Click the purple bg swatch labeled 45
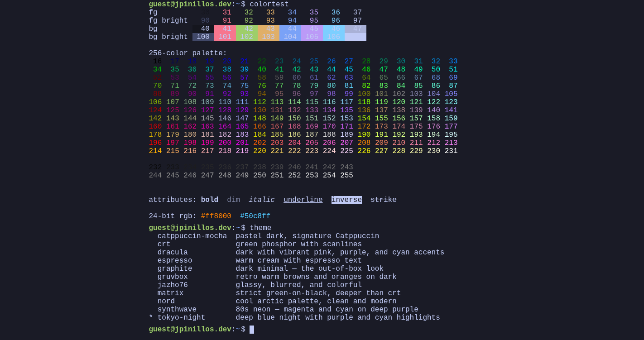The image size is (644, 340). point(312,29)
